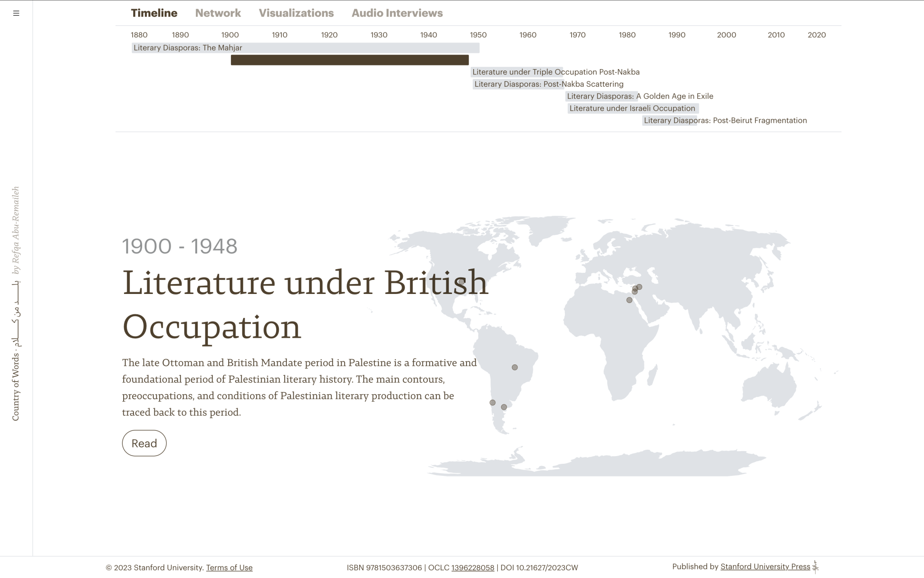This screenshot has height=578, width=924.
Task: Select Literary Diasporas: A Golden Age in Exile
Action: (x=640, y=96)
